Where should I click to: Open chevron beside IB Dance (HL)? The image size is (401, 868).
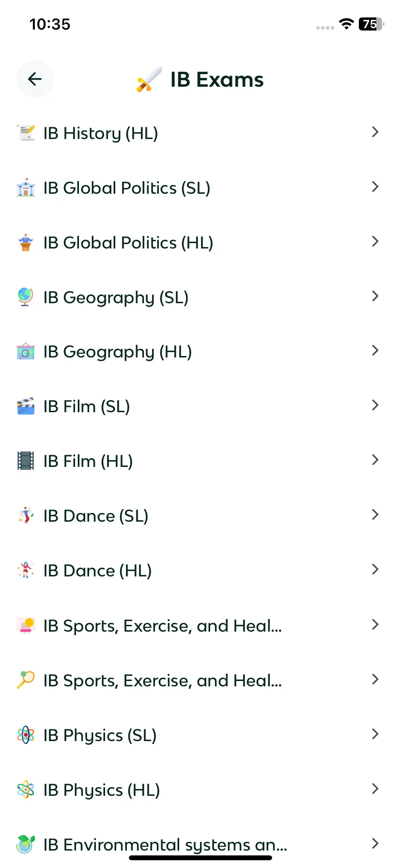click(375, 570)
